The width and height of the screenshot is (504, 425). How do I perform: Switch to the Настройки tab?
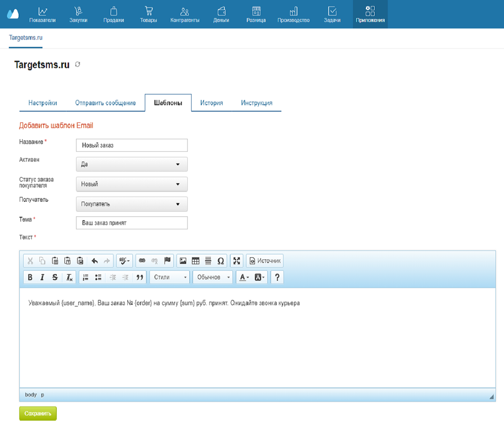point(42,103)
